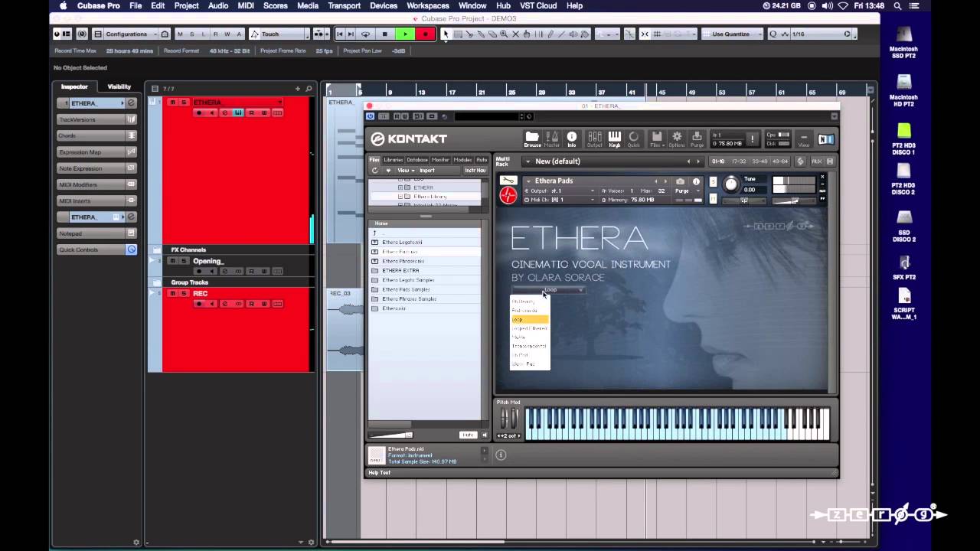Open Kontakt Purge menu icon in header

(x=697, y=139)
